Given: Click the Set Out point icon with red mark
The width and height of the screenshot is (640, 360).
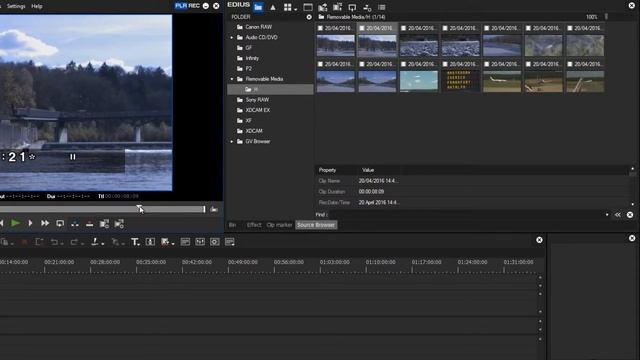Looking at the screenshot, I should pos(90,224).
